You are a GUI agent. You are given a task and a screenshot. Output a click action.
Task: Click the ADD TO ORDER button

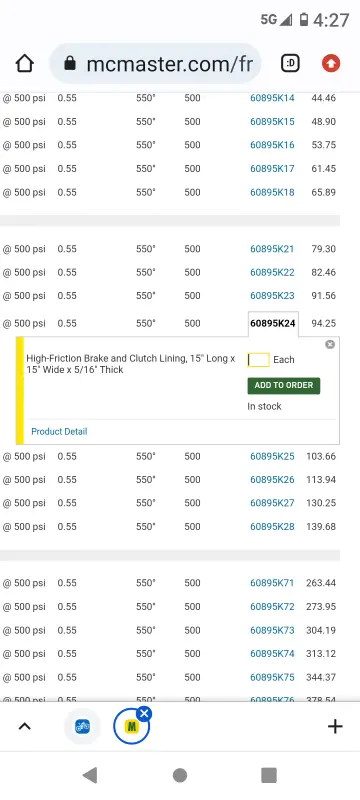(x=284, y=386)
